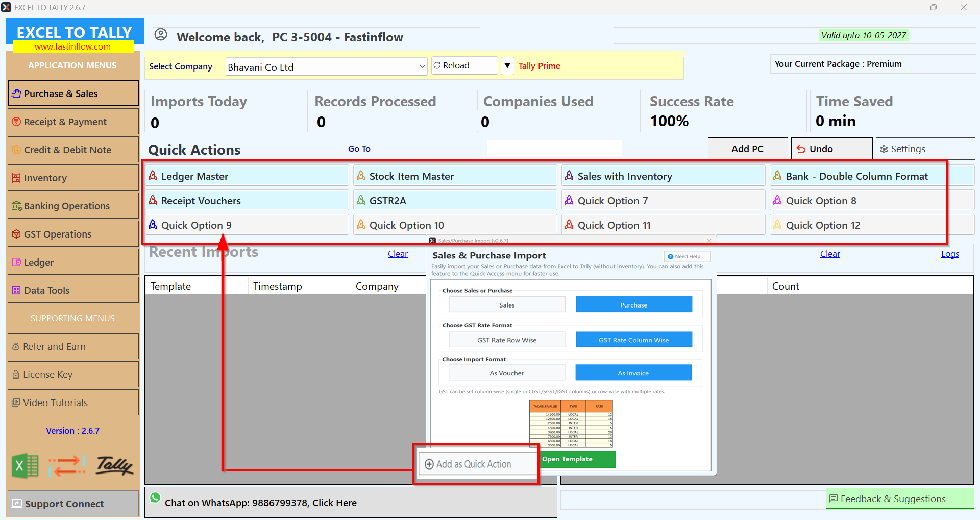Click the green Excel logo in the sidebar
This screenshot has height=520, width=980.
pyautogui.click(x=26, y=466)
